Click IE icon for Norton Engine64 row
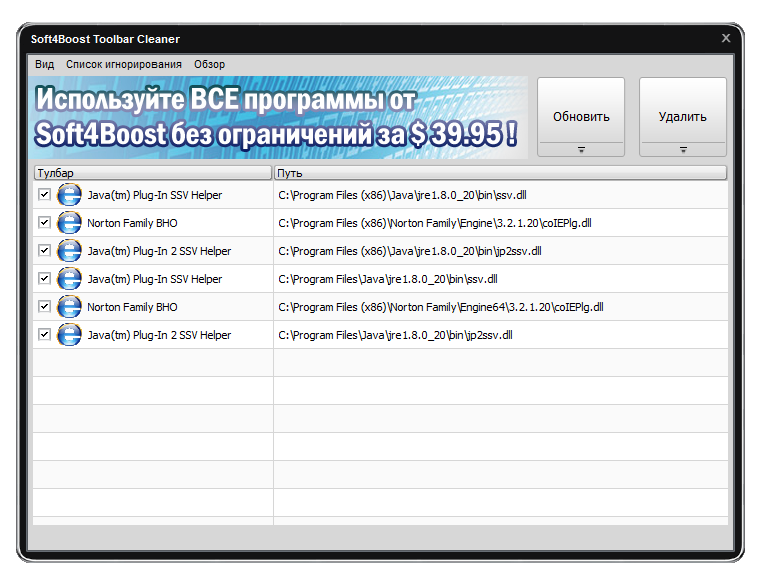768x587 pixels. 69,307
